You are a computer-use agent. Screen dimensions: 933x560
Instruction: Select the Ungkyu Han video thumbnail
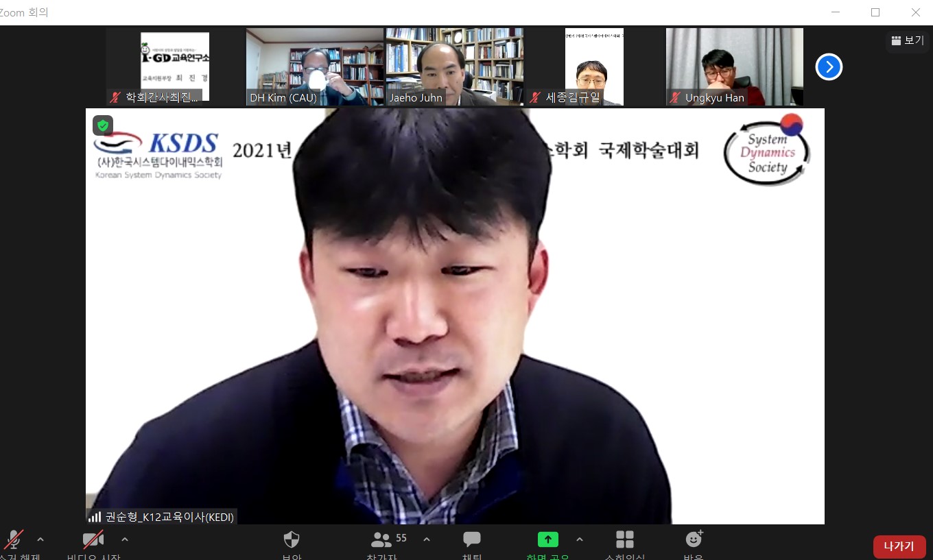(734, 66)
